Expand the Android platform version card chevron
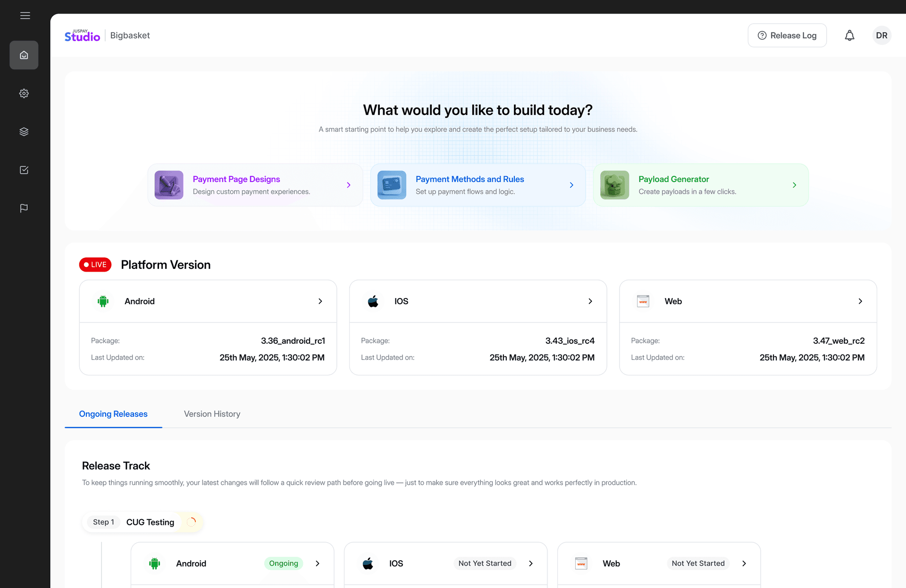 [320, 301]
